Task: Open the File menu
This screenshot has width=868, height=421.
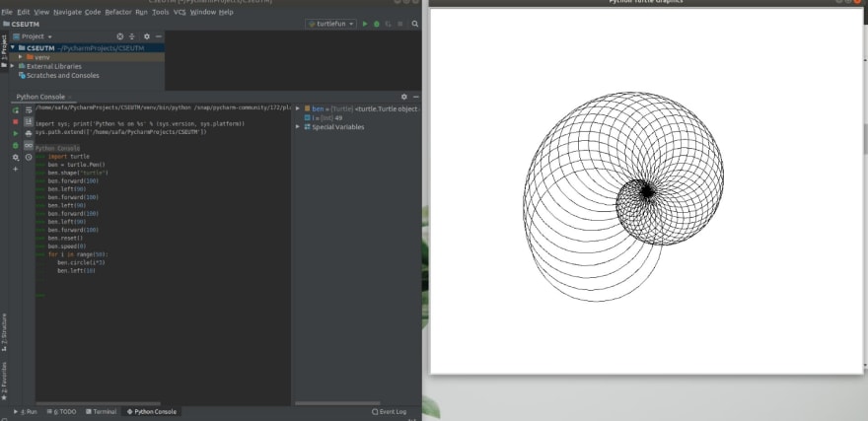Action: tap(7, 12)
